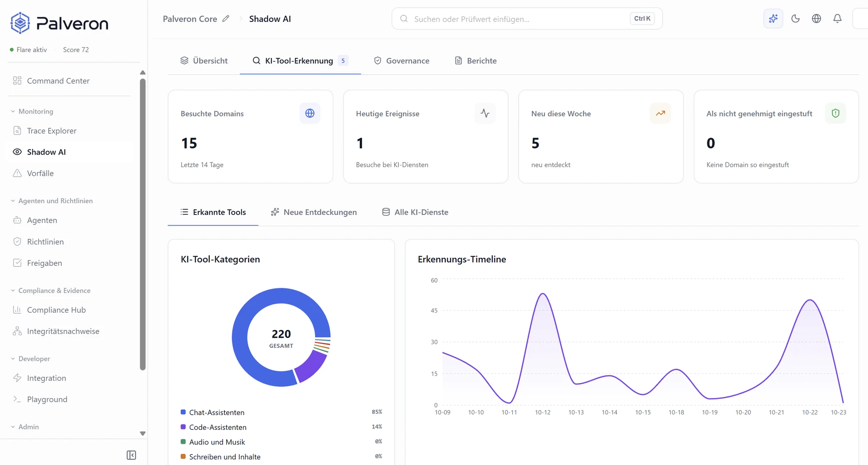Open Integration under Developer
Viewport: 868px width, 465px height.
tap(69, 378)
